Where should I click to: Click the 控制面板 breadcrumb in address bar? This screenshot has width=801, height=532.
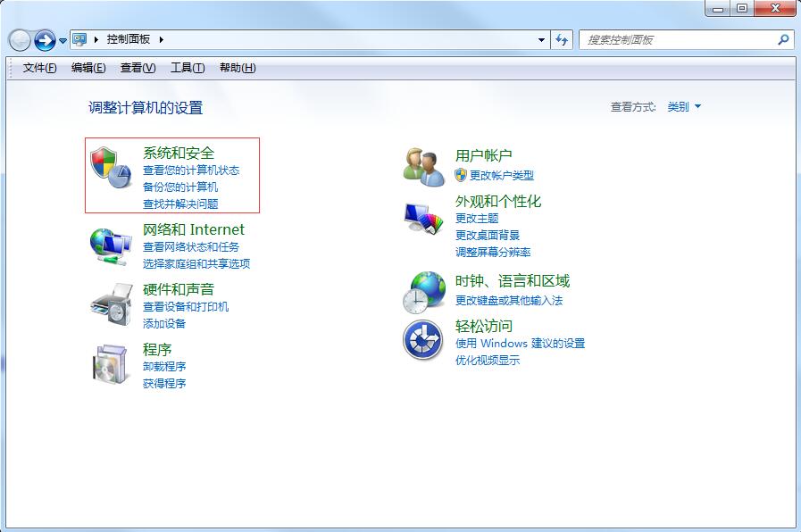pos(129,39)
